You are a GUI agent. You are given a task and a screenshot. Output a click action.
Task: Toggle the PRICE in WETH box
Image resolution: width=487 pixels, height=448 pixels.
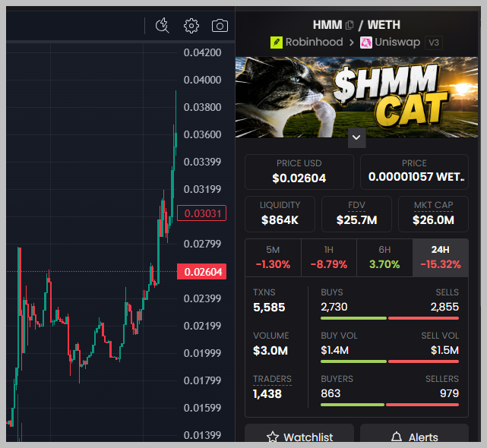point(414,172)
